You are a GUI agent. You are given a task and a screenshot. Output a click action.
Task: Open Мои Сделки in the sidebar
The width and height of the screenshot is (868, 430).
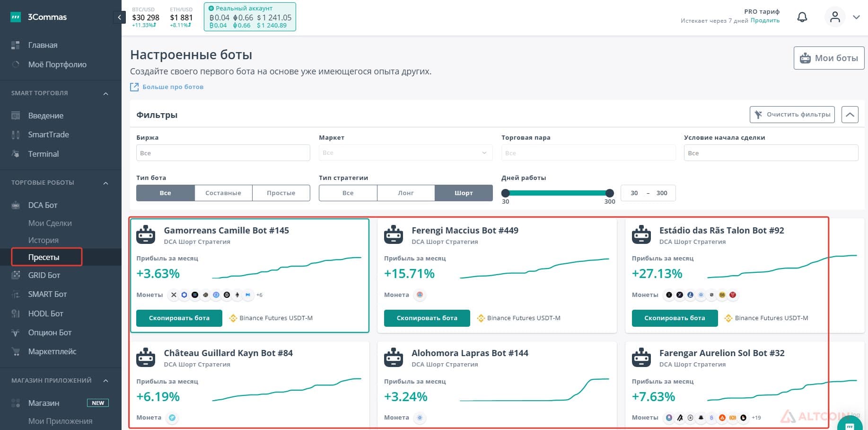(x=50, y=223)
